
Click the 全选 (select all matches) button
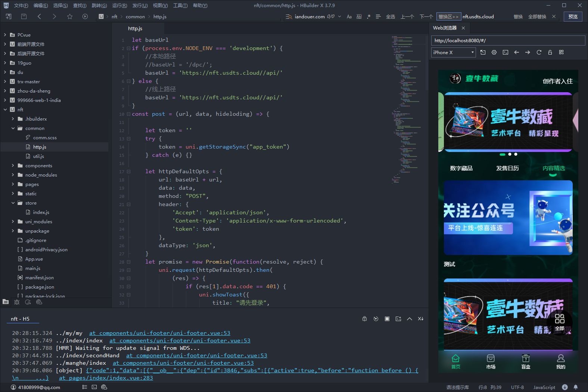(x=391, y=16)
